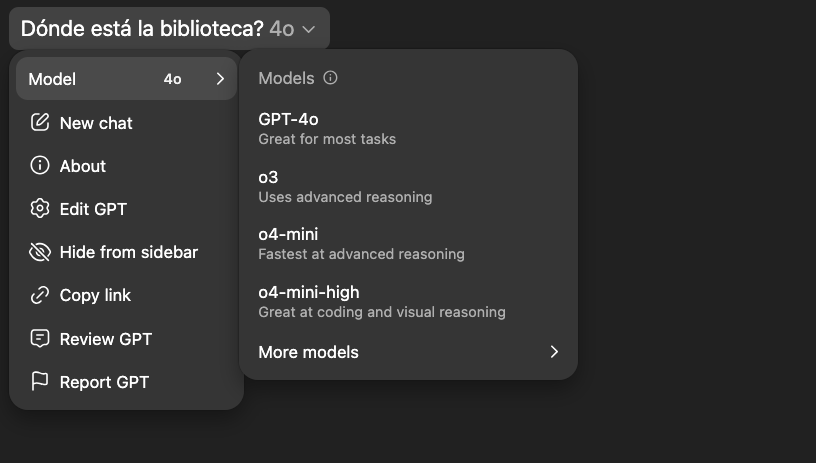The image size is (816, 463).
Task: Click the Models heading text
Action: pyautogui.click(x=286, y=78)
